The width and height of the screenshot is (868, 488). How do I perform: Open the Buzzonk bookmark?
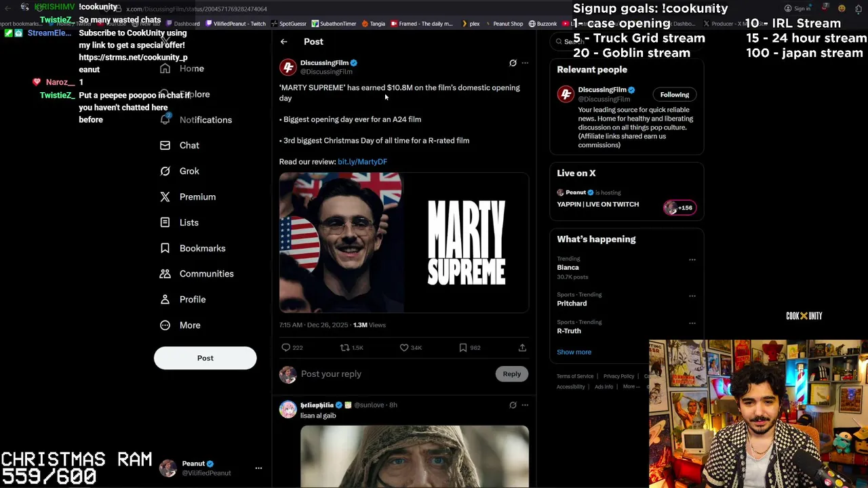[542, 24]
